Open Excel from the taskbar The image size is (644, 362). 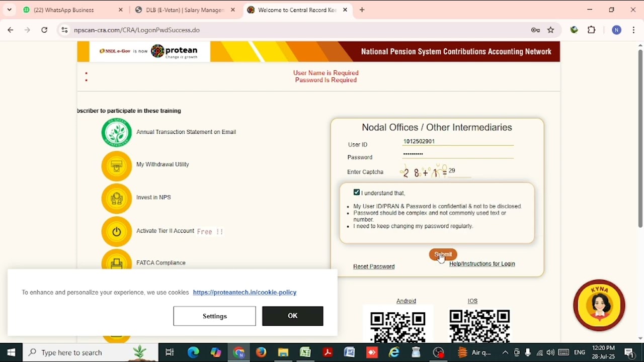(x=305, y=352)
